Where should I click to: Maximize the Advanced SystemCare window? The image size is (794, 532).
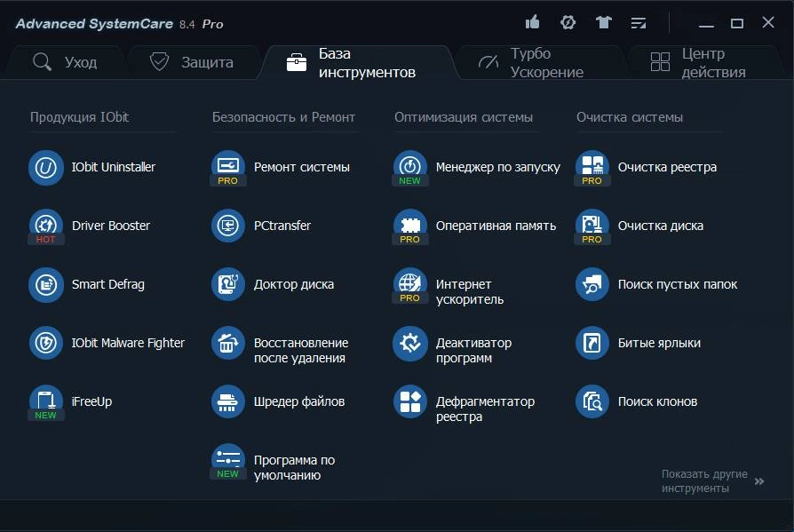point(737,23)
